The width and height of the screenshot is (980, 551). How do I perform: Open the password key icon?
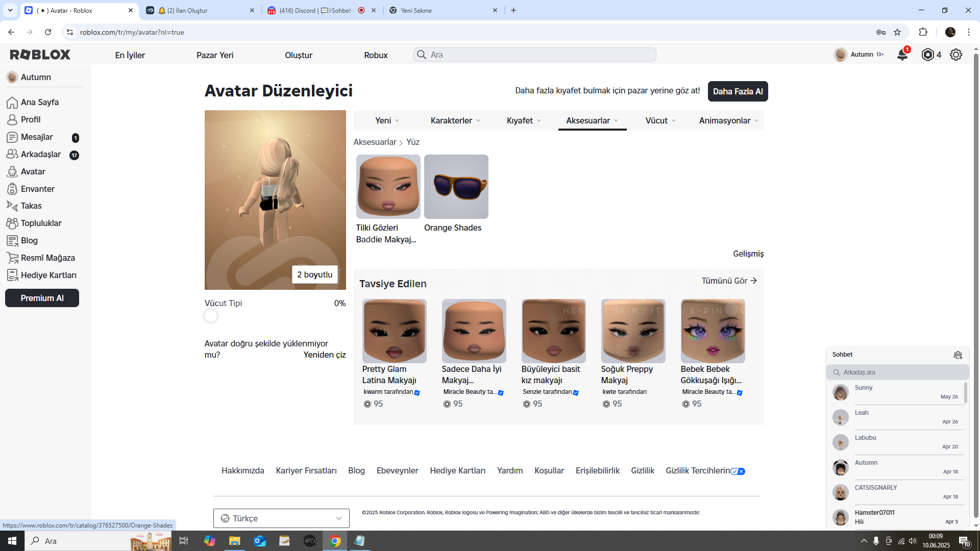tap(881, 32)
